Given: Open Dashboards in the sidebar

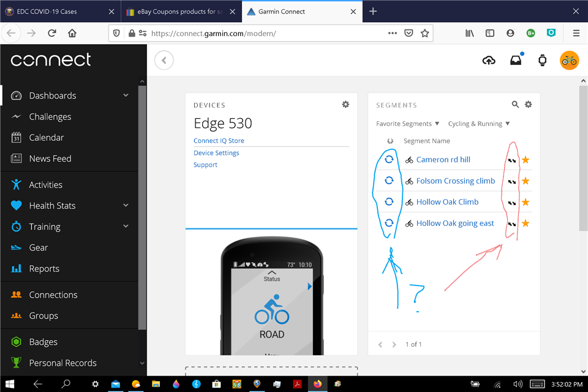Looking at the screenshot, I should tap(53, 96).
